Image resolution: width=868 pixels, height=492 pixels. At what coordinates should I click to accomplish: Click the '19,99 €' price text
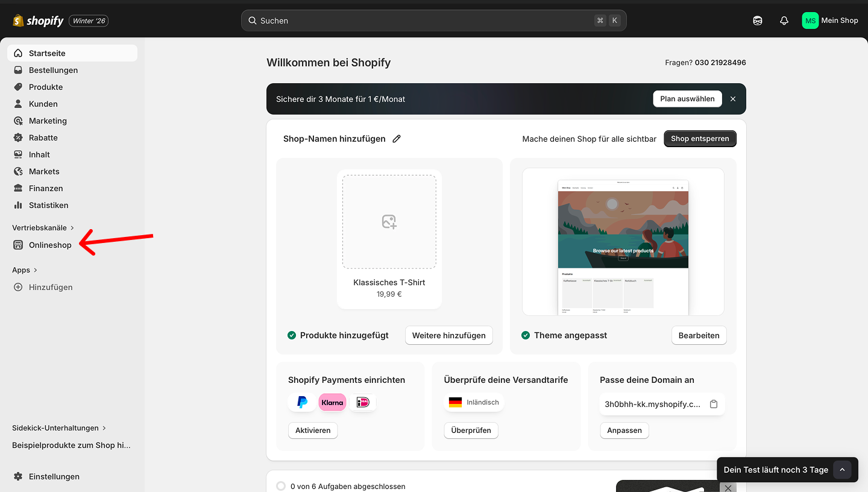tap(389, 294)
